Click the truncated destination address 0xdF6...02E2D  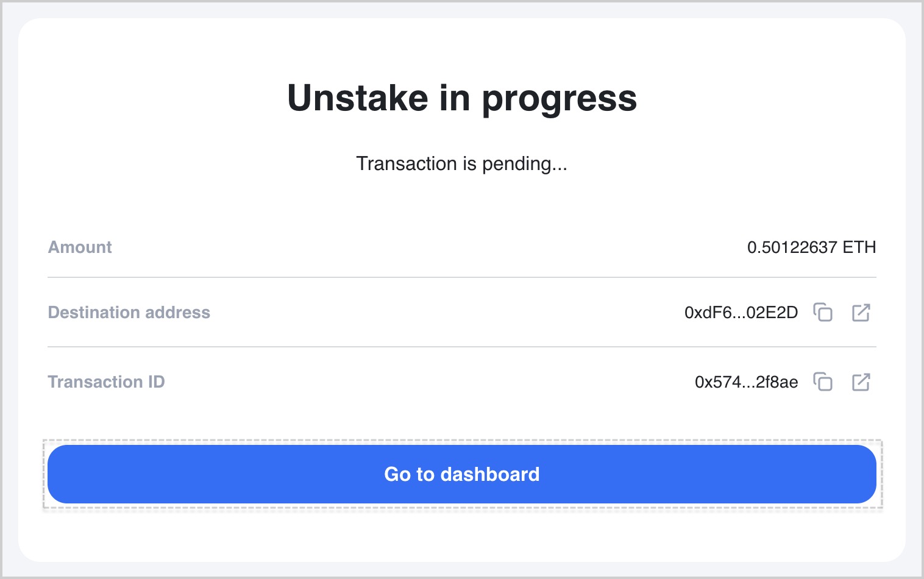[x=741, y=313]
